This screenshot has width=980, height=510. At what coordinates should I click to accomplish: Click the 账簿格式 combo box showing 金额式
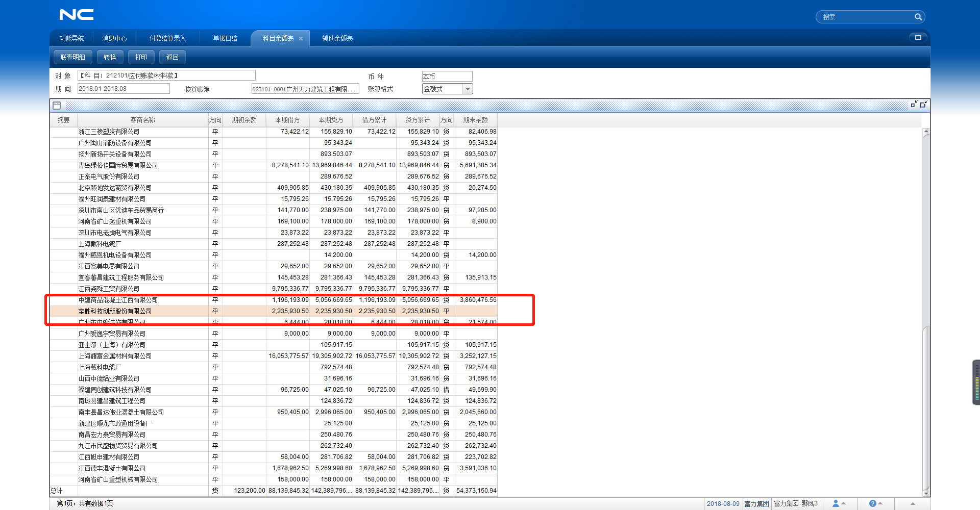447,89
